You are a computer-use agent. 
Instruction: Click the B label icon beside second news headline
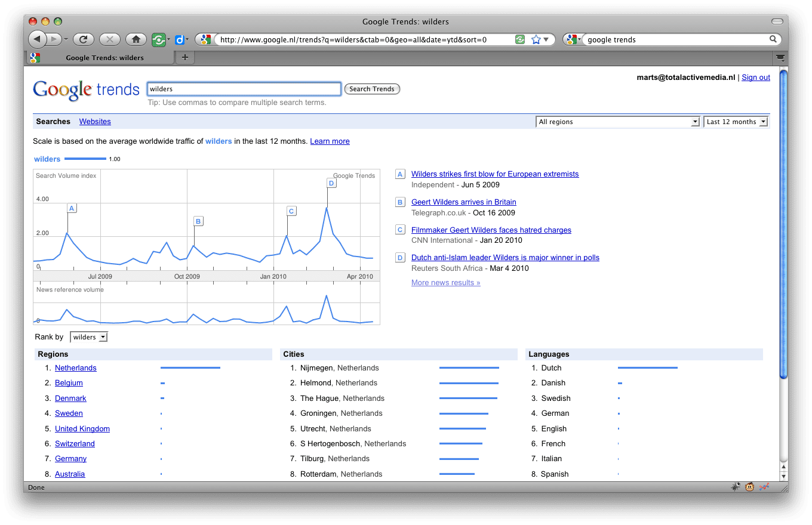tap(401, 202)
